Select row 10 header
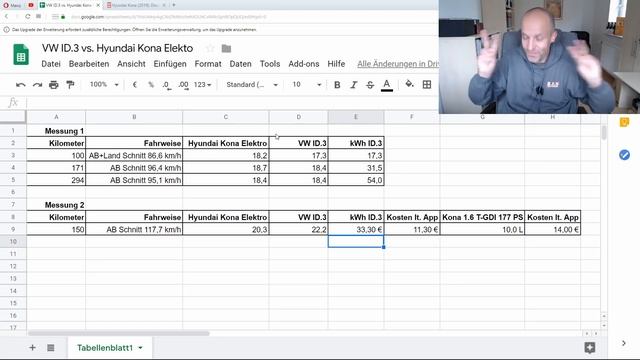The width and height of the screenshot is (640, 360). tap(13, 242)
